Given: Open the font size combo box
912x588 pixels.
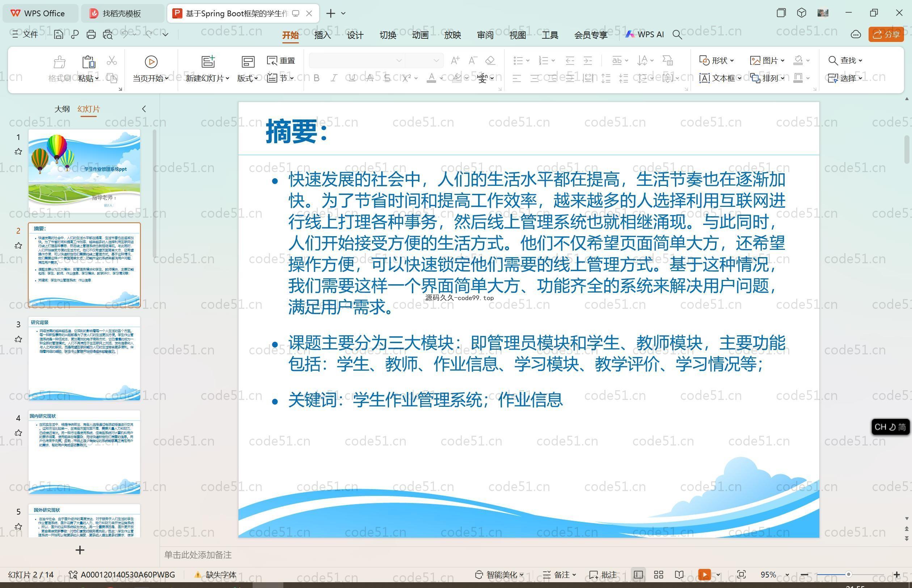Looking at the screenshot, I should coord(424,60).
